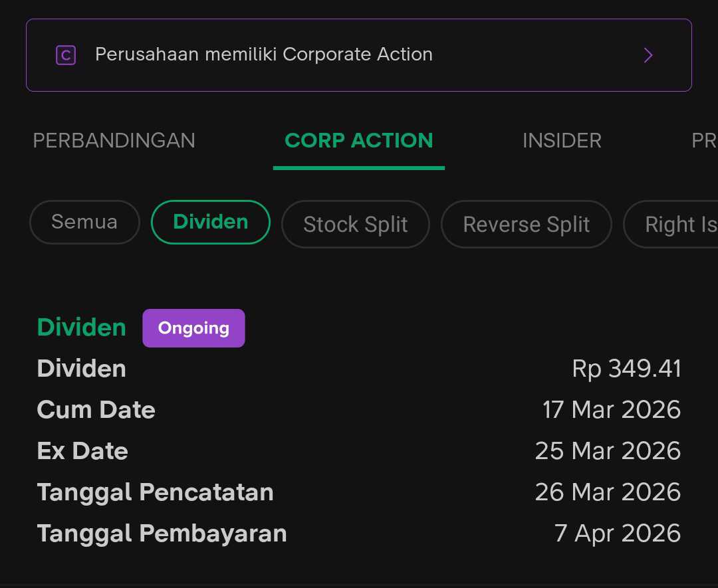Select the Semua filter chip

(84, 222)
